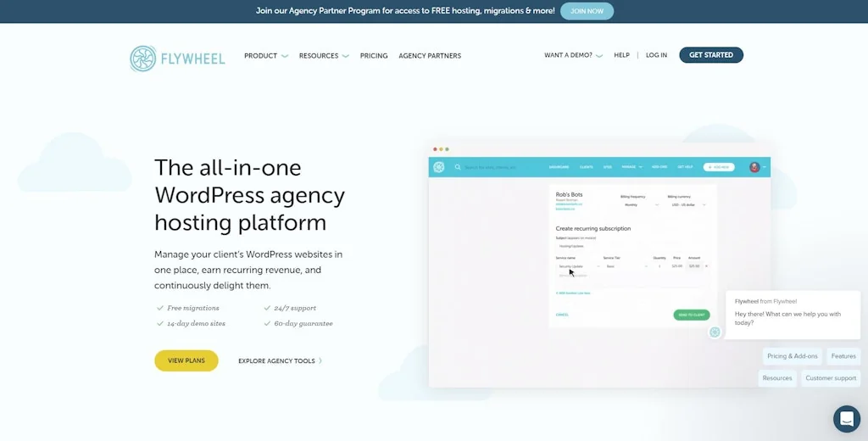Click the GET STARTED button
The height and width of the screenshot is (441, 868).
click(711, 55)
